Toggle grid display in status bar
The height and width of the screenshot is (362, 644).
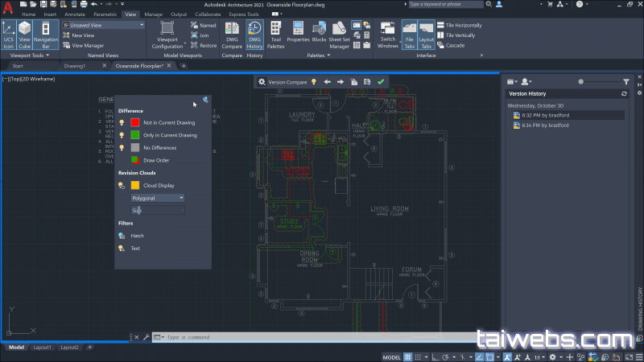click(407, 357)
